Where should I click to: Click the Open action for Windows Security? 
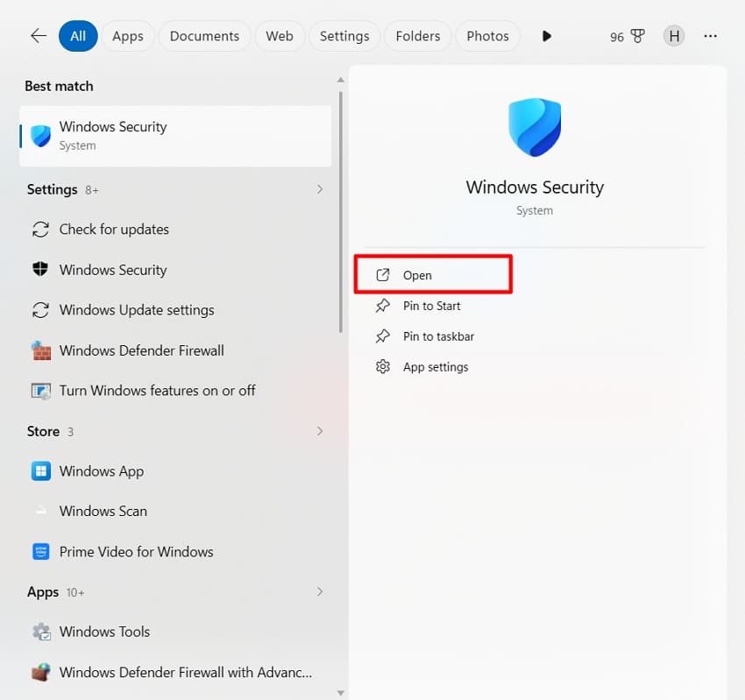pos(433,275)
